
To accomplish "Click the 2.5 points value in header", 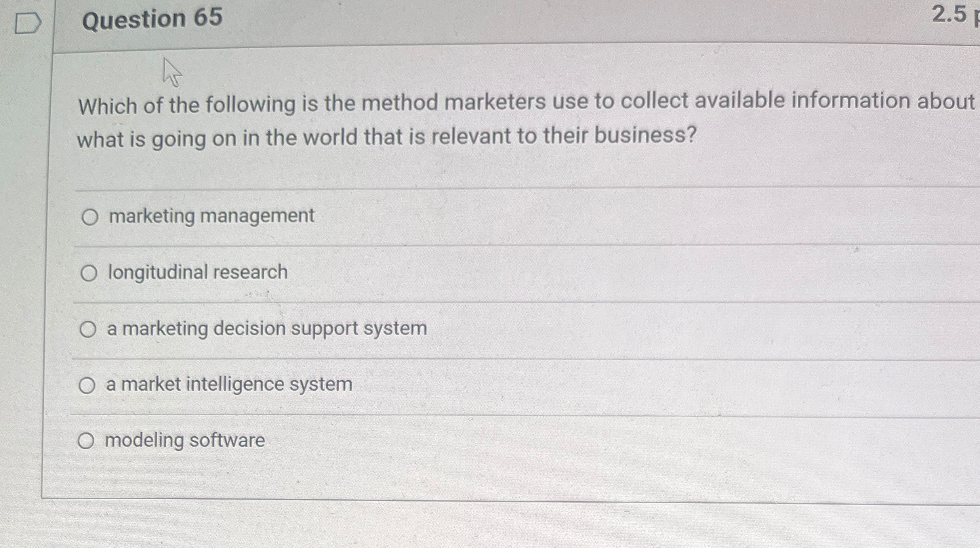I will (951, 15).
